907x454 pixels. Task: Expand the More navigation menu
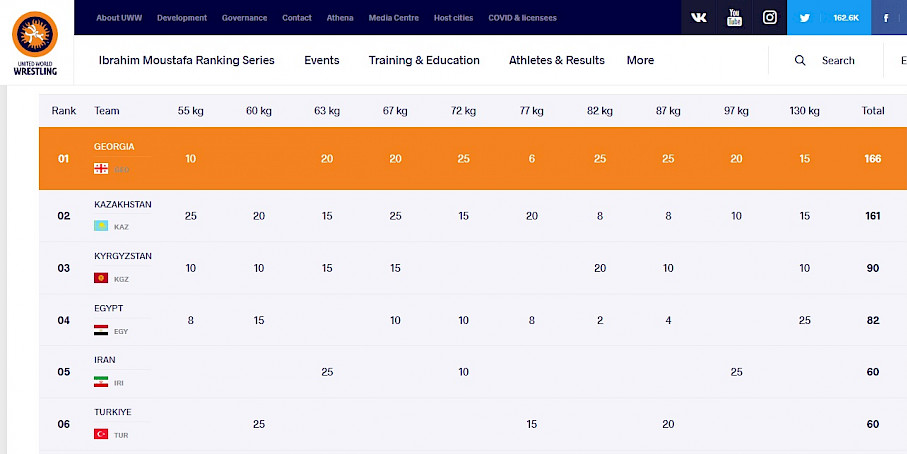click(640, 61)
